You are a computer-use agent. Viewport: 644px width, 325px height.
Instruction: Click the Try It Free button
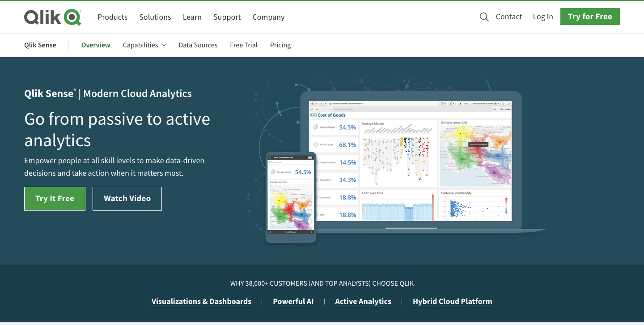(55, 198)
